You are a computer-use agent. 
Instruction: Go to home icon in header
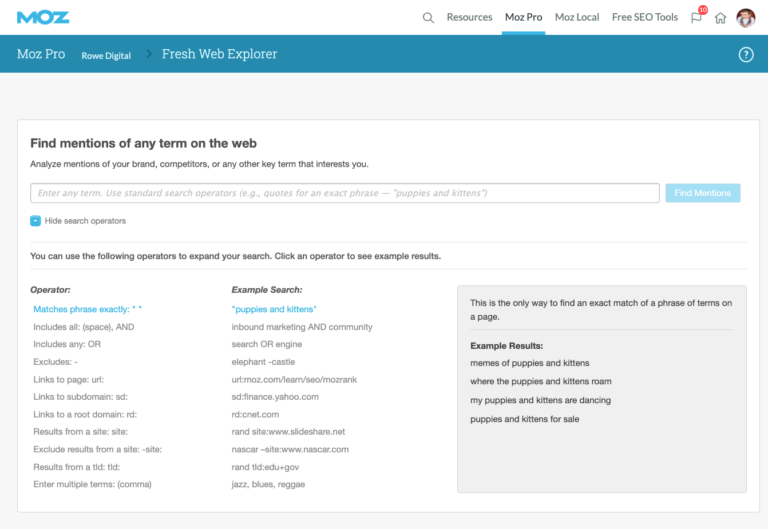(x=720, y=18)
